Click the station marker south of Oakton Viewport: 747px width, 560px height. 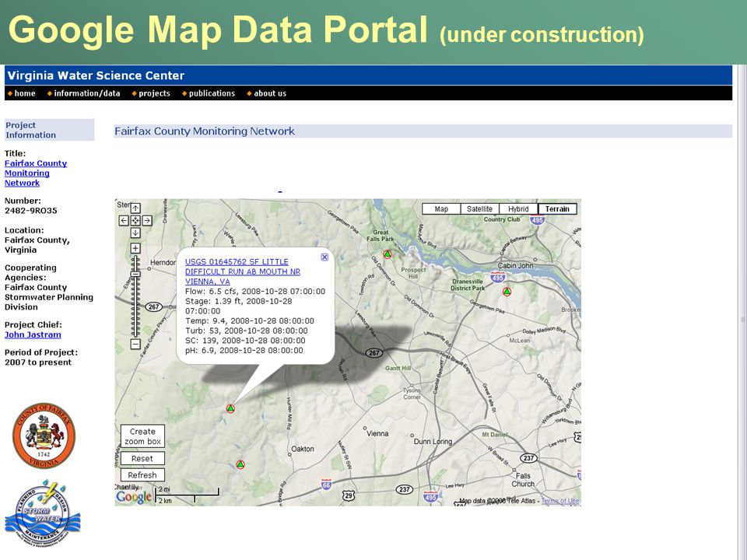click(240, 464)
